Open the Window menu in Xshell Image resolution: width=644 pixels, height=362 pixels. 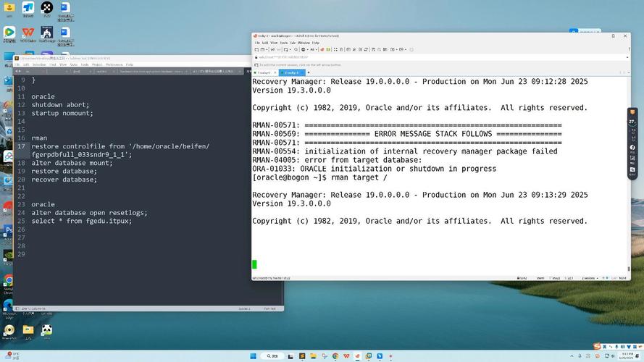[x=304, y=43]
